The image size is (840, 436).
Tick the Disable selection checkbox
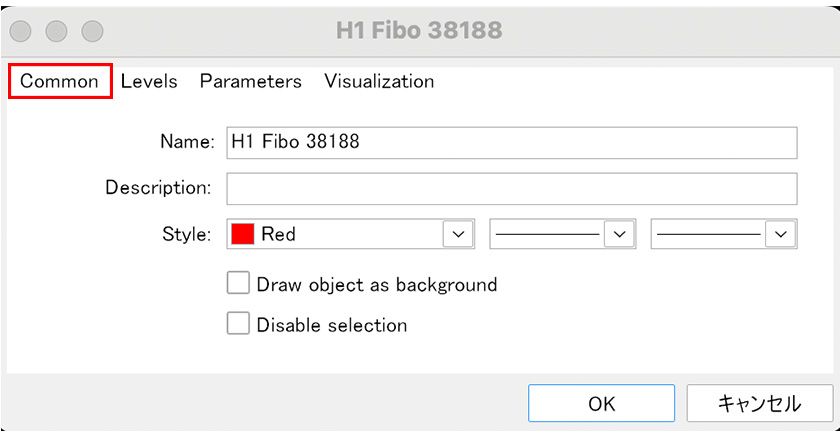238,324
